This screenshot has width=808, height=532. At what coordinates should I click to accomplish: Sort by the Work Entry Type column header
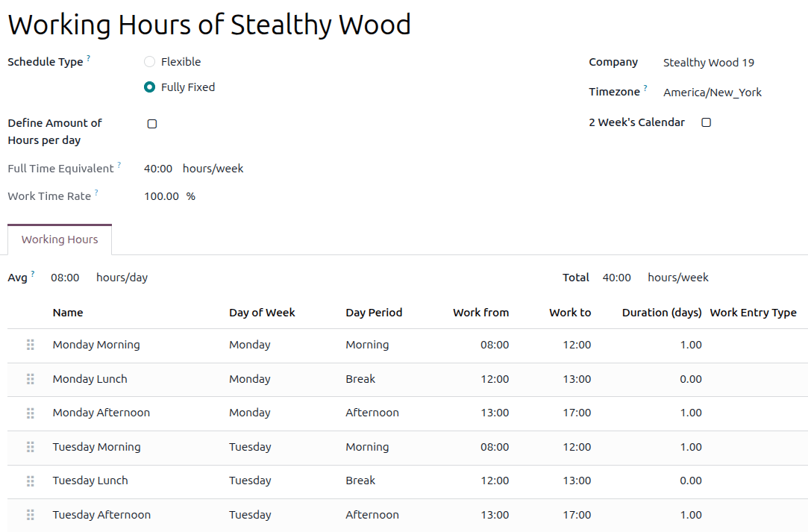coord(754,313)
